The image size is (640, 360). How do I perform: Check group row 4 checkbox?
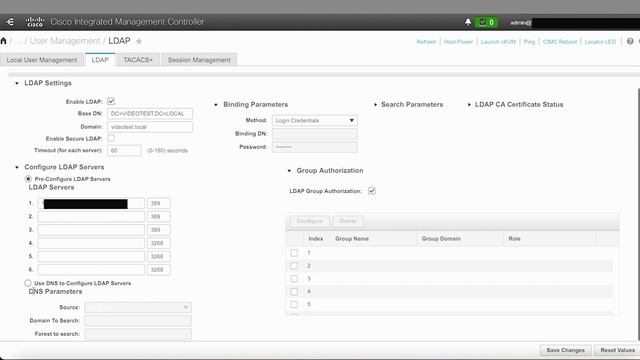pyautogui.click(x=294, y=291)
